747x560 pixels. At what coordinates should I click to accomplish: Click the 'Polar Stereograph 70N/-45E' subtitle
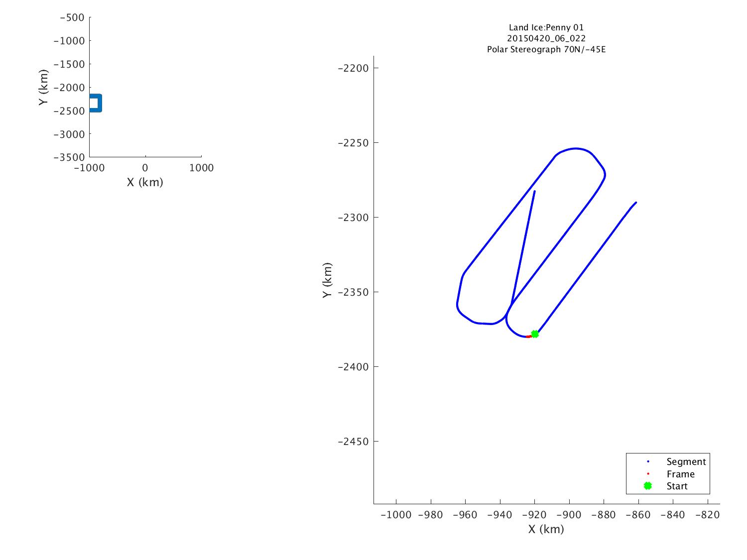pos(546,49)
